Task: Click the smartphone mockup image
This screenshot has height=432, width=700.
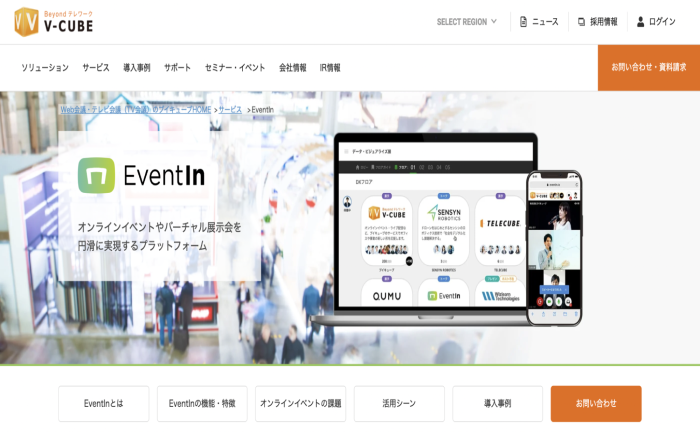Action: point(554,248)
